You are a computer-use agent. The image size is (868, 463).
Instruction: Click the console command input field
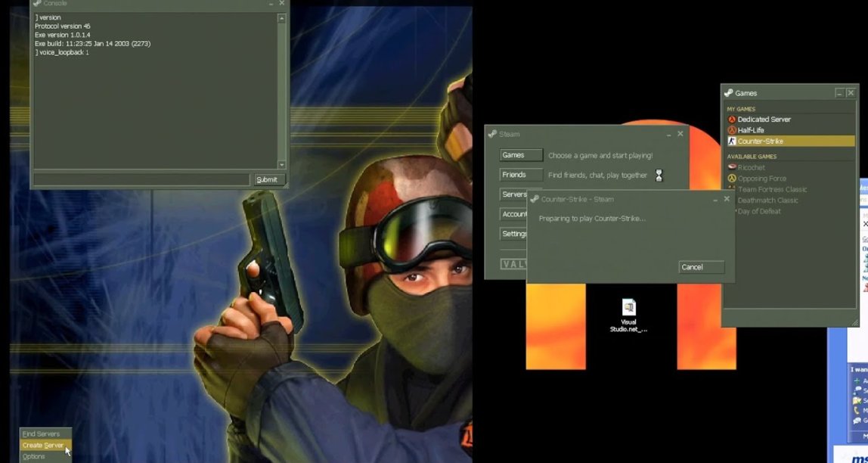[141, 179]
